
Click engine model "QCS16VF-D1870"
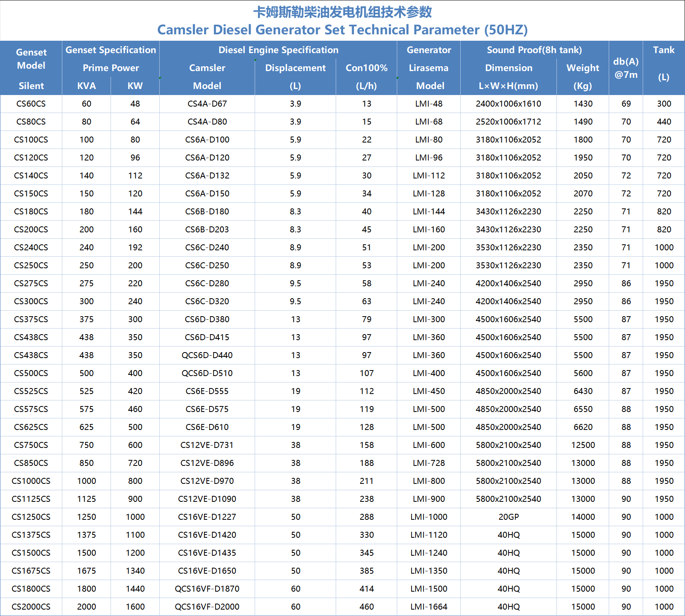(x=207, y=589)
